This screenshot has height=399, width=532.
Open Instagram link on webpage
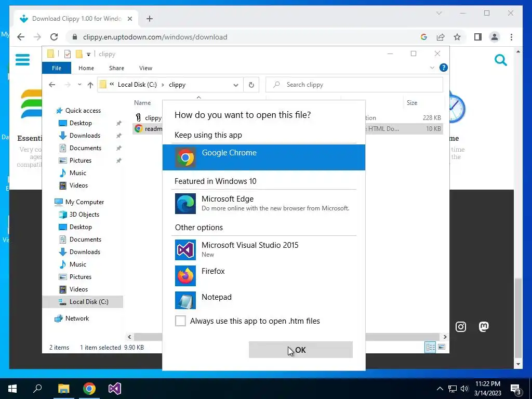coord(460,327)
